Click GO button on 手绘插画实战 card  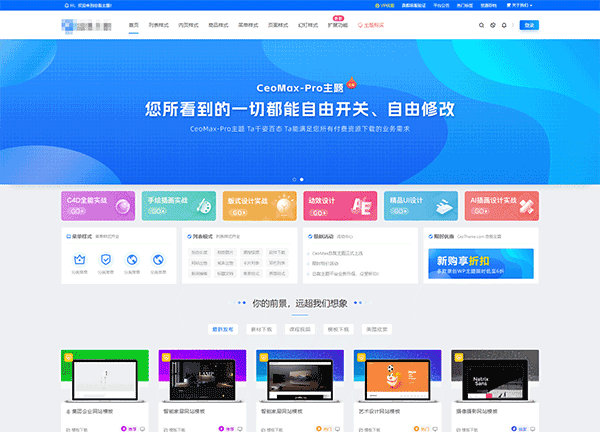click(x=157, y=211)
